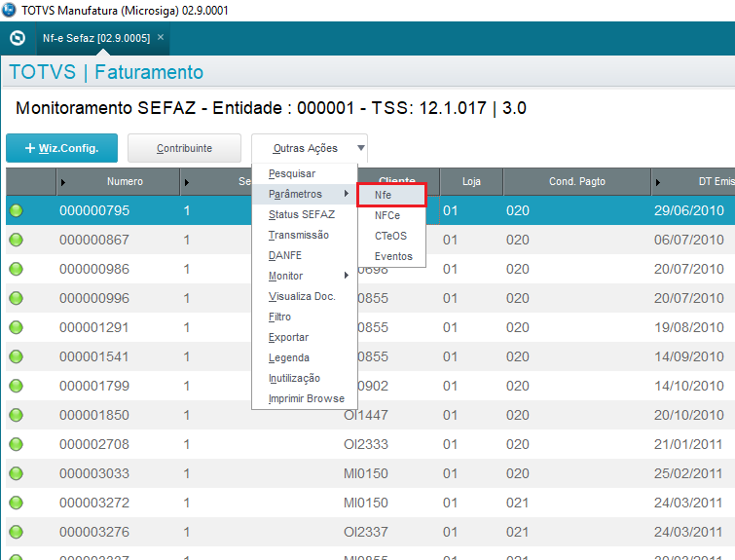The width and height of the screenshot is (735, 560).
Task: Click the Numero column header arrow
Action: coord(63,182)
